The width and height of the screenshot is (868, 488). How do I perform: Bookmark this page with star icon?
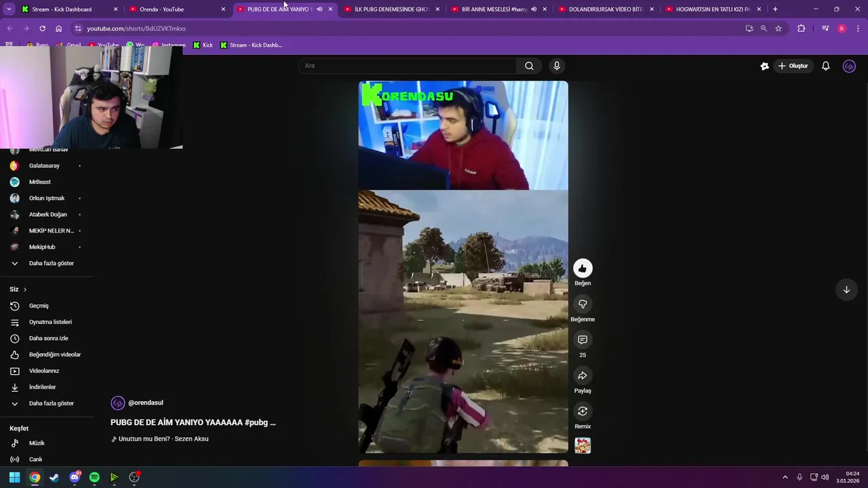(x=778, y=28)
